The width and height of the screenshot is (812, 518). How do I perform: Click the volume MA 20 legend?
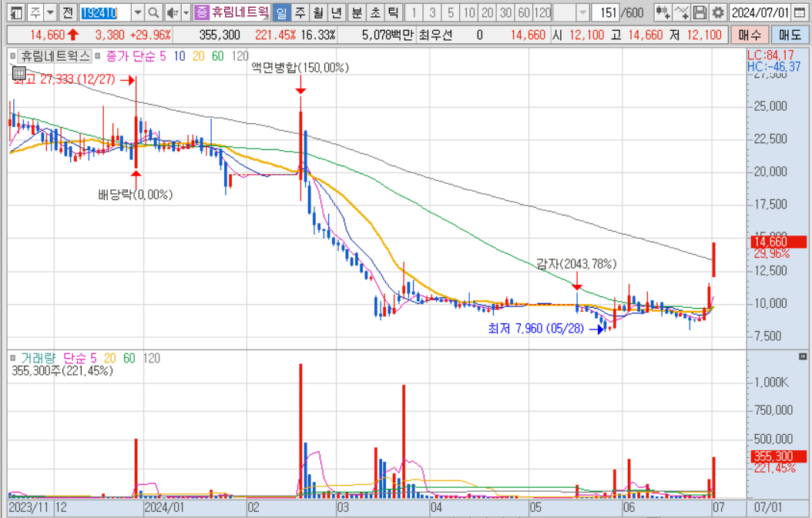(x=110, y=358)
